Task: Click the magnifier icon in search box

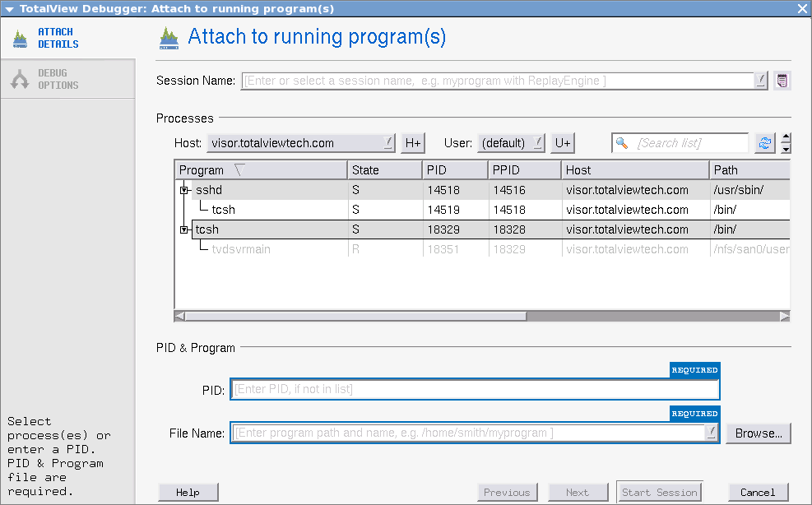Action: coord(623,143)
